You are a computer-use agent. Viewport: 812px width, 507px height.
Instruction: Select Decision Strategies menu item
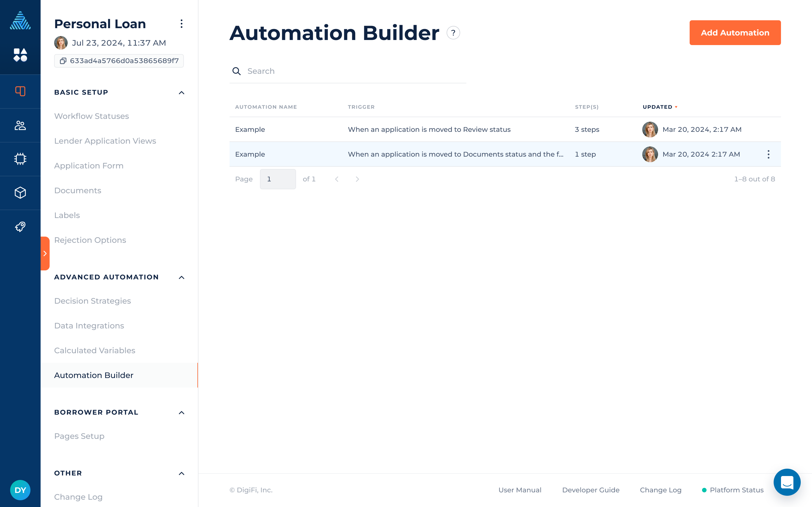pos(92,301)
